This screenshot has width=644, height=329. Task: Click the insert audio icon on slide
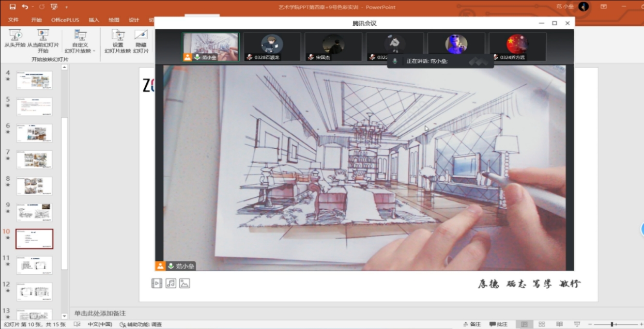pyautogui.click(x=171, y=283)
